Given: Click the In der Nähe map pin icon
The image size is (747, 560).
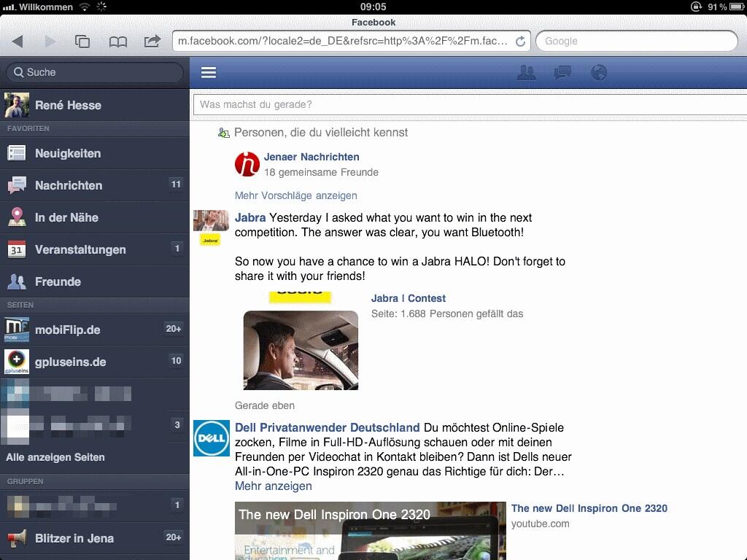Looking at the screenshot, I should click(x=17, y=217).
